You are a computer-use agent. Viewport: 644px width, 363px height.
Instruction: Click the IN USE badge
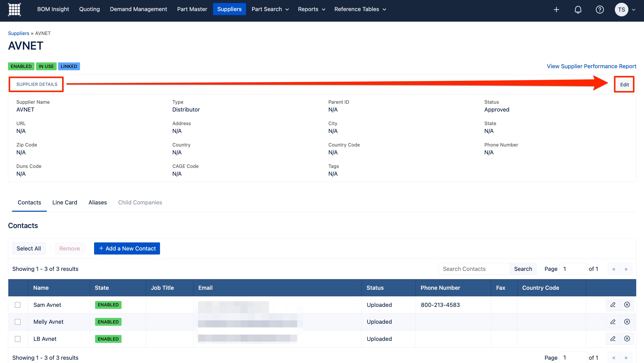tap(46, 66)
